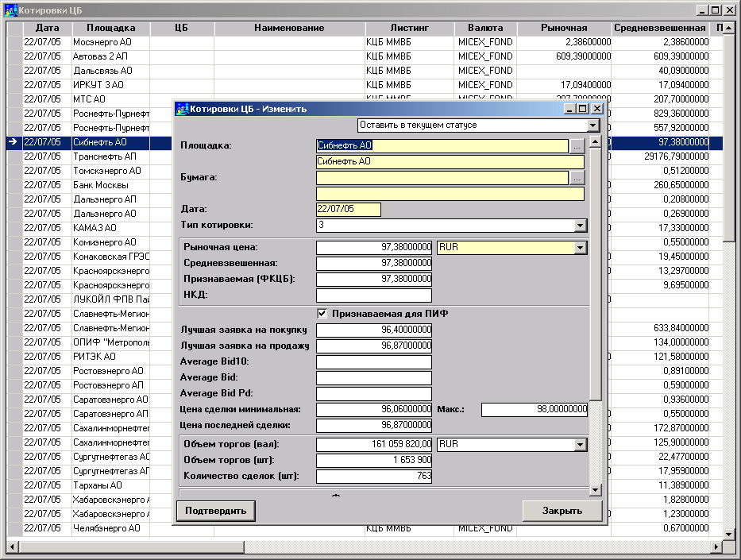The height and width of the screenshot is (560, 741).
Task: Click the horizontal scrollbar thumb of main table
Action: click(131, 546)
